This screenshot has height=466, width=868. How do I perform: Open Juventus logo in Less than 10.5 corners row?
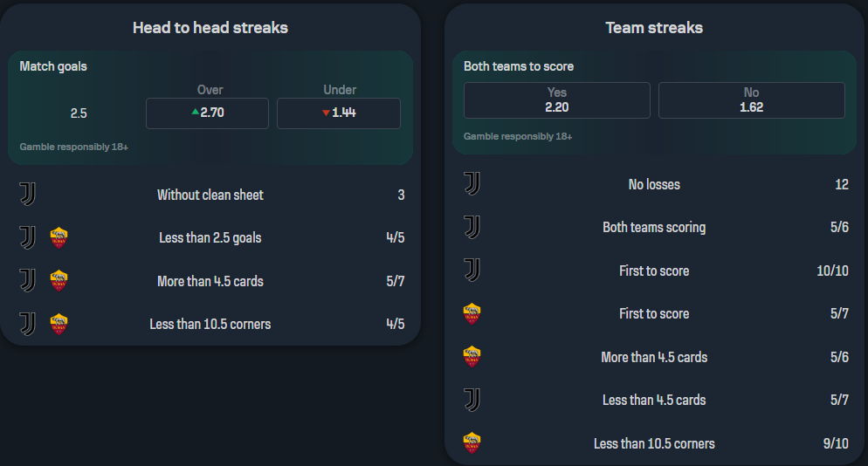click(x=28, y=324)
